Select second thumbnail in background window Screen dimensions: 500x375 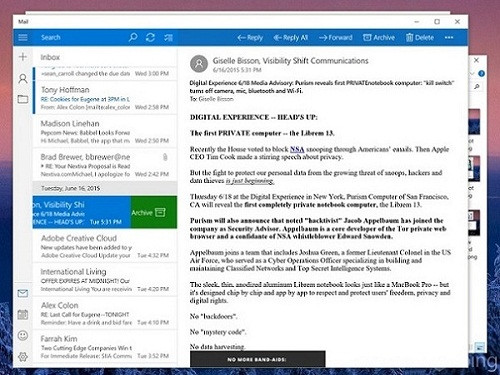tap(474, 169)
